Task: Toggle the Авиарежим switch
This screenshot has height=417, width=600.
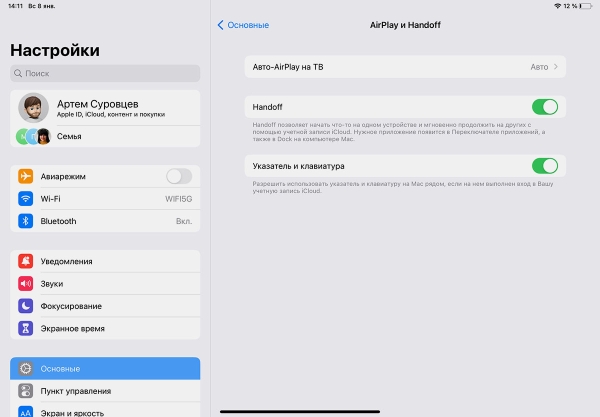Action: 179,176
